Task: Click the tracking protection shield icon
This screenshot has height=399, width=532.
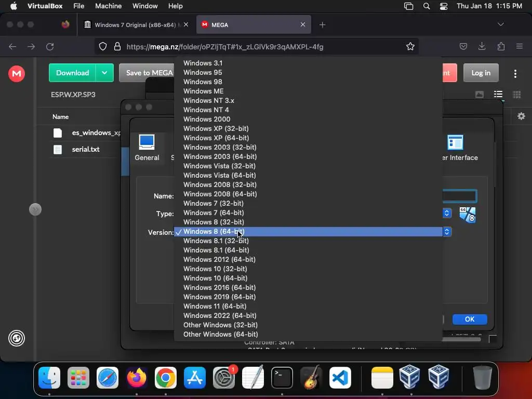Action: click(103, 46)
